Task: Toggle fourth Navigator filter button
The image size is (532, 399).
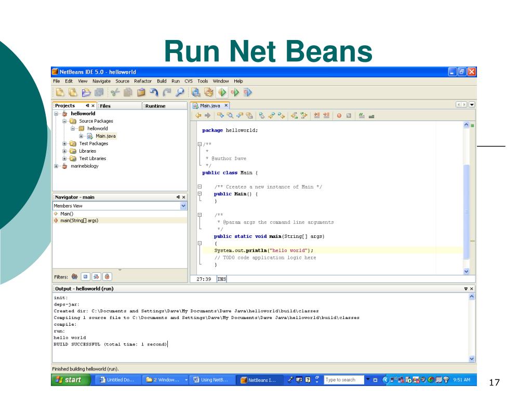Action: coord(107,276)
